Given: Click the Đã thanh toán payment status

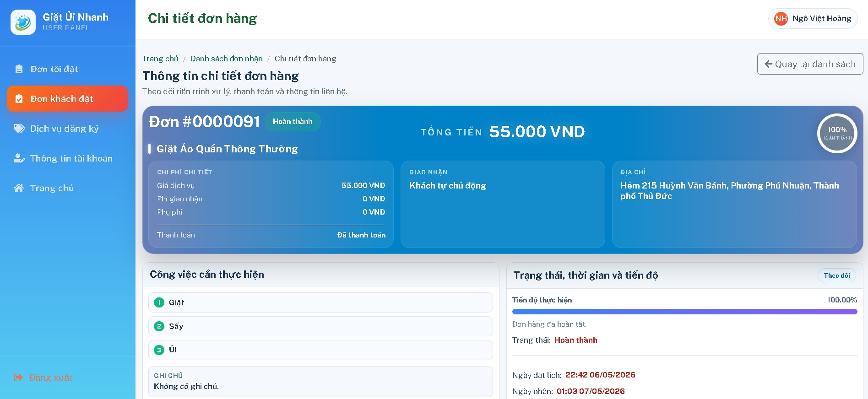Looking at the screenshot, I should tap(361, 235).
